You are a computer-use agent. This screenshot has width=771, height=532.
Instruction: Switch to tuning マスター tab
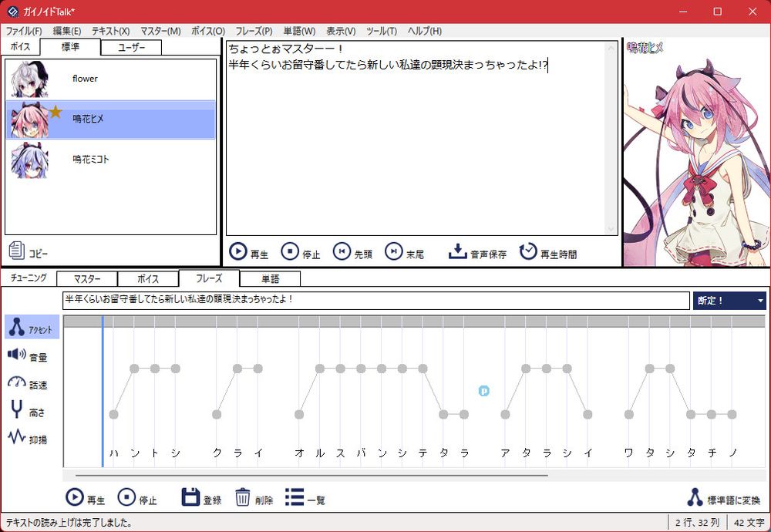click(x=87, y=279)
